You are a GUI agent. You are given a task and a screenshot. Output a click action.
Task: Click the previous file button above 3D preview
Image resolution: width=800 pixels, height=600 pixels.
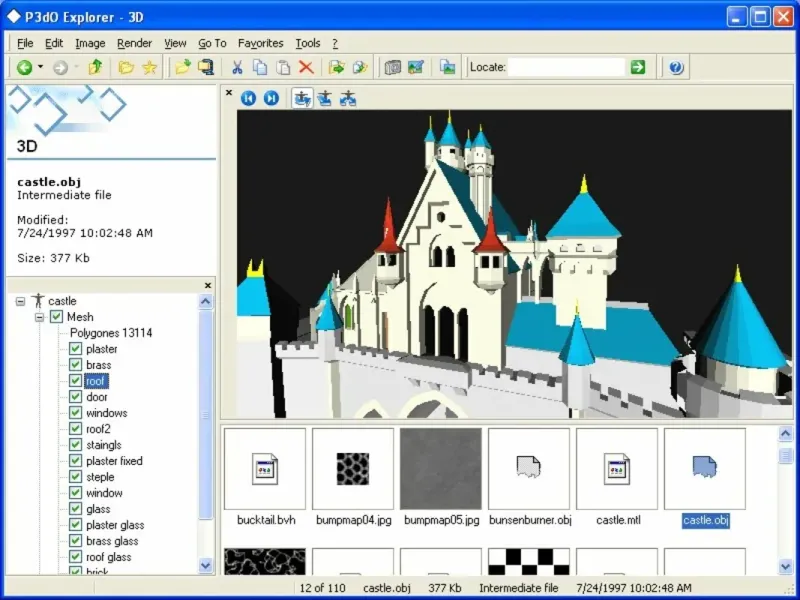click(x=248, y=98)
